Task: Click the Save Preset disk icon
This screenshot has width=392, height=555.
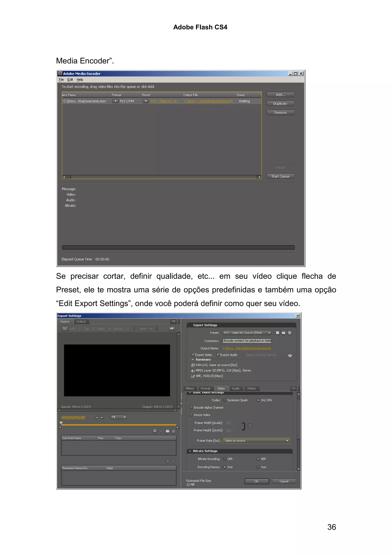Action: [278, 333]
